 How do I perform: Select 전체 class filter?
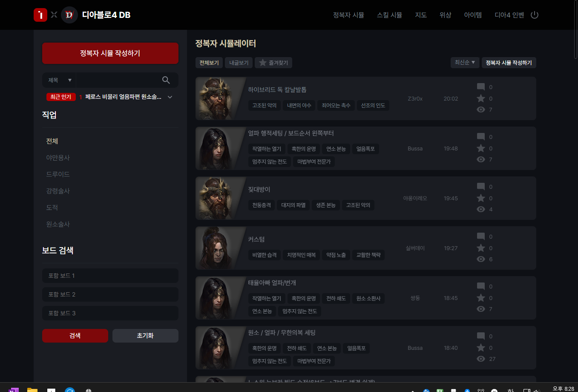52,141
